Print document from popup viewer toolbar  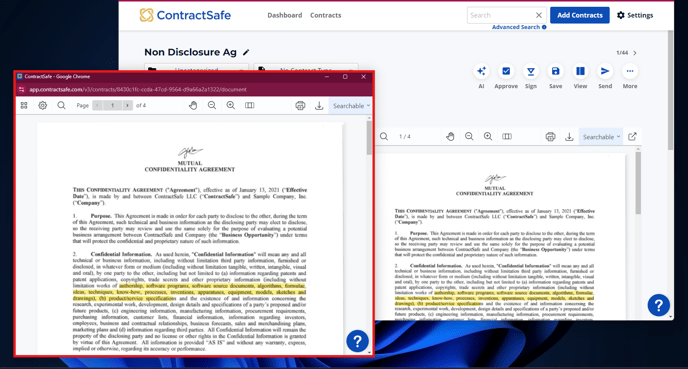coord(300,106)
